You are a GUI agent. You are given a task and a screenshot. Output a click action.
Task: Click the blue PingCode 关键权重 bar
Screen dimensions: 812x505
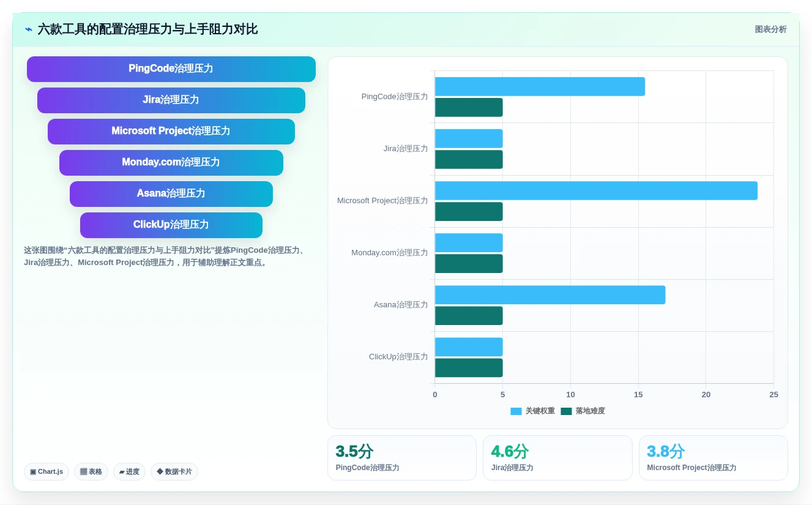pyautogui.click(x=540, y=87)
